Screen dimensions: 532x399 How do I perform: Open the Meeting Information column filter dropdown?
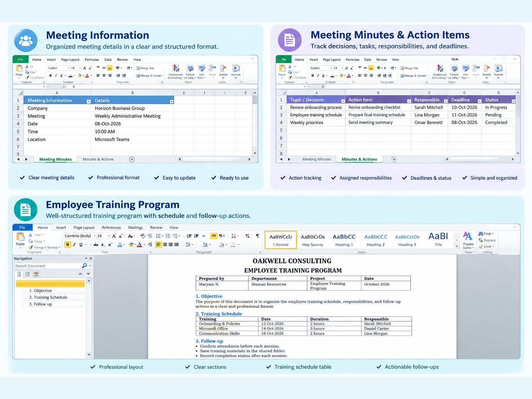(x=89, y=101)
